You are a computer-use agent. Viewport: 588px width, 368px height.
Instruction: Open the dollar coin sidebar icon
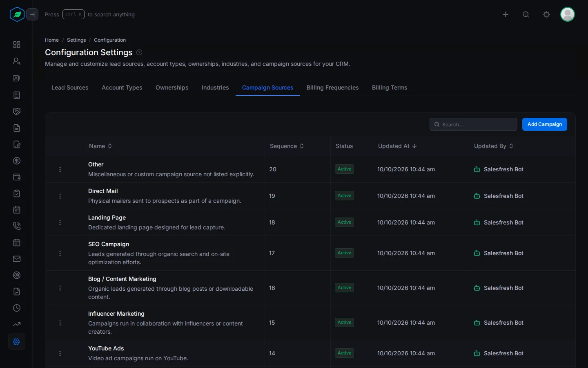coord(17,161)
